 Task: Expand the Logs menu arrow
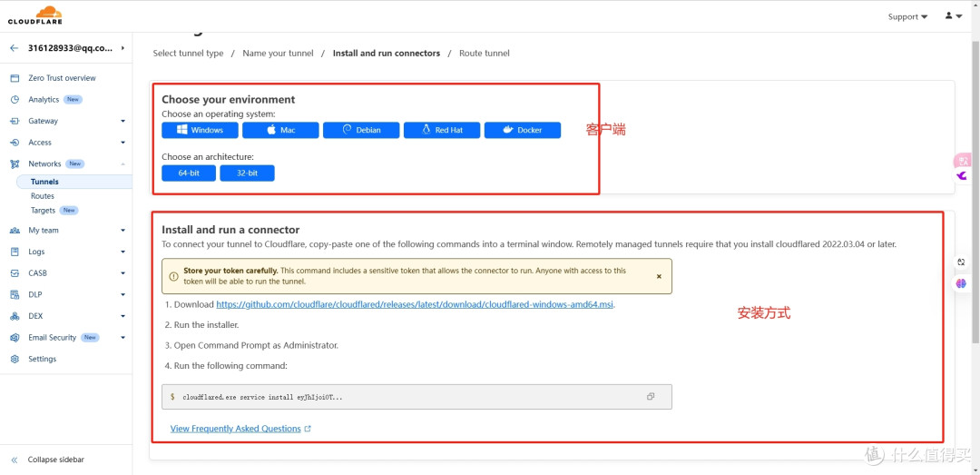(x=122, y=252)
